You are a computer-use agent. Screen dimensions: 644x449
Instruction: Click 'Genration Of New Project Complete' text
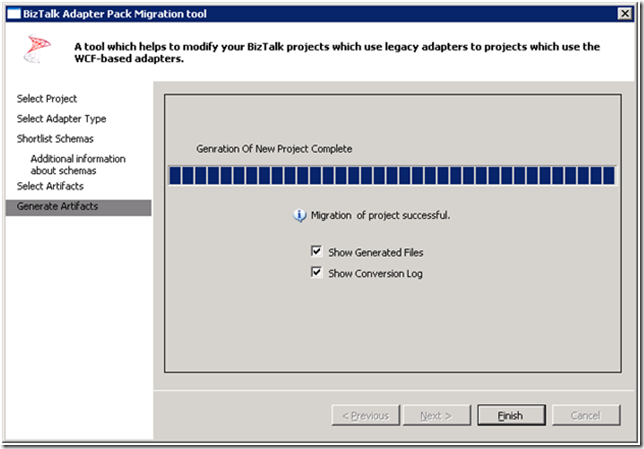click(x=274, y=149)
